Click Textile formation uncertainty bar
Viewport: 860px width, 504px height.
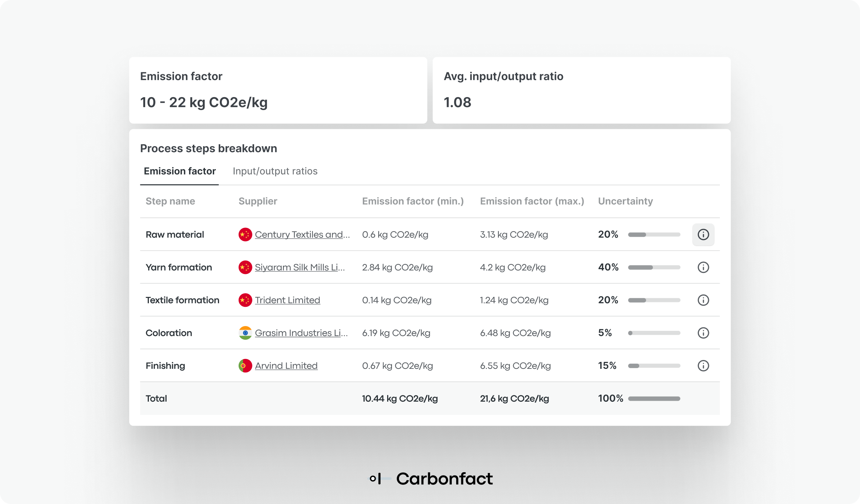(654, 300)
